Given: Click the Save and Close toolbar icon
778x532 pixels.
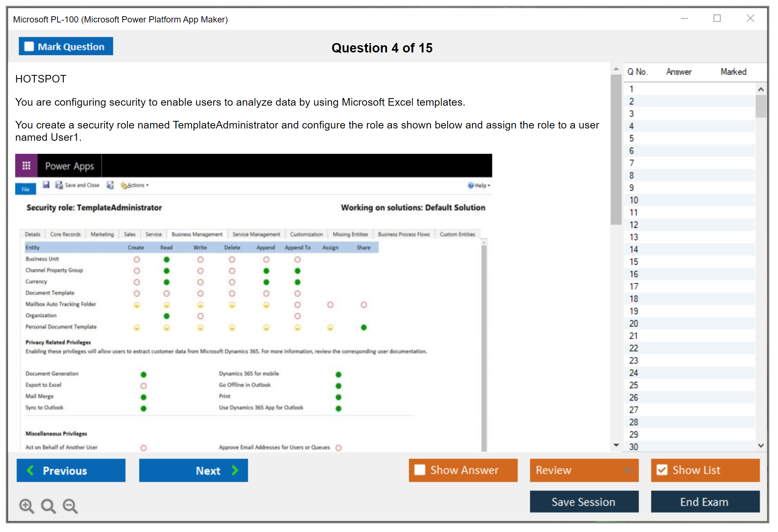Looking at the screenshot, I should 59,185.
